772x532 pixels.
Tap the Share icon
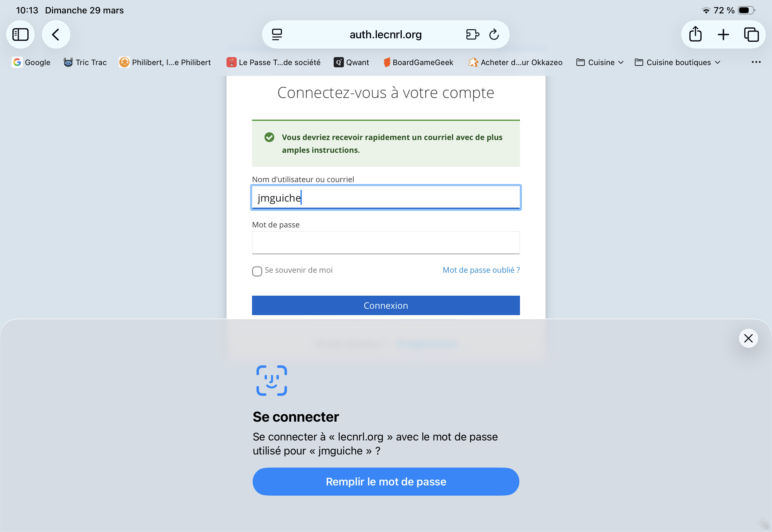tap(695, 34)
